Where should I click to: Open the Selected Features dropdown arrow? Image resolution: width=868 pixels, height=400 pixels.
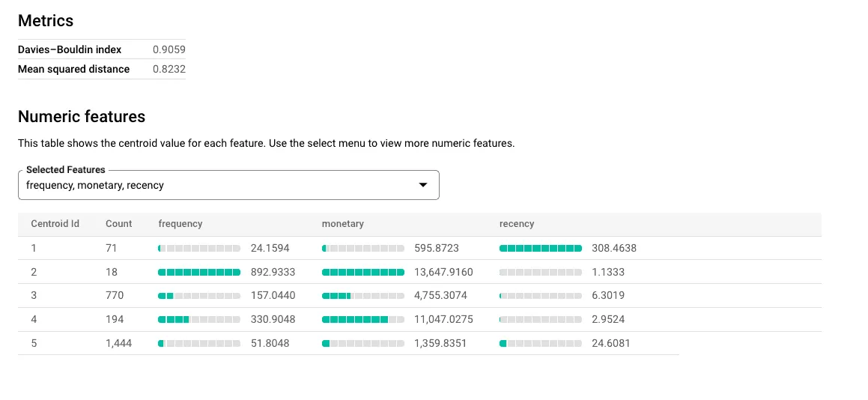click(x=422, y=185)
